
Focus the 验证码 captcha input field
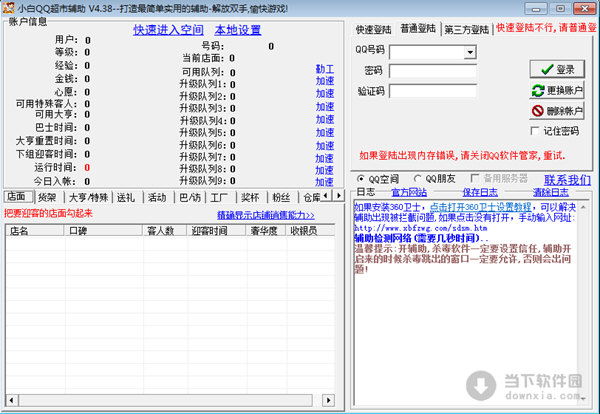433,91
